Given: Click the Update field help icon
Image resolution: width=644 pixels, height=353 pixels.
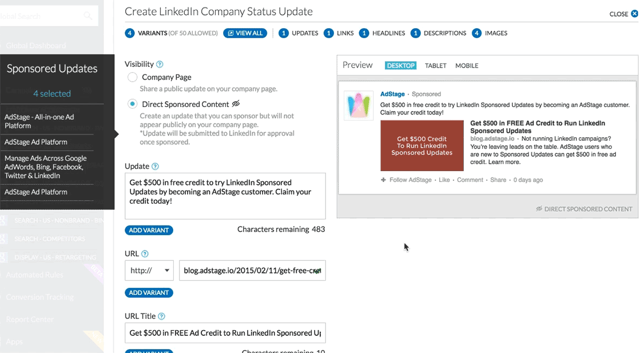Looking at the screenshot, I should pyautogui.click(x=155, y=166).
